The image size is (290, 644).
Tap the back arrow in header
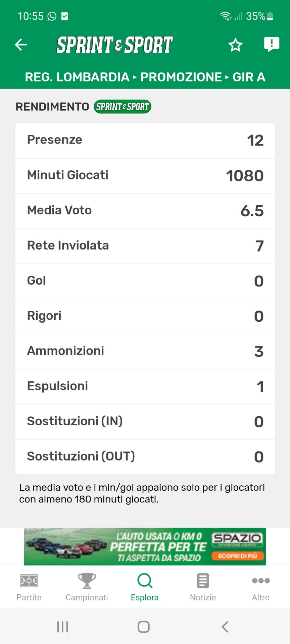(21, 45)
